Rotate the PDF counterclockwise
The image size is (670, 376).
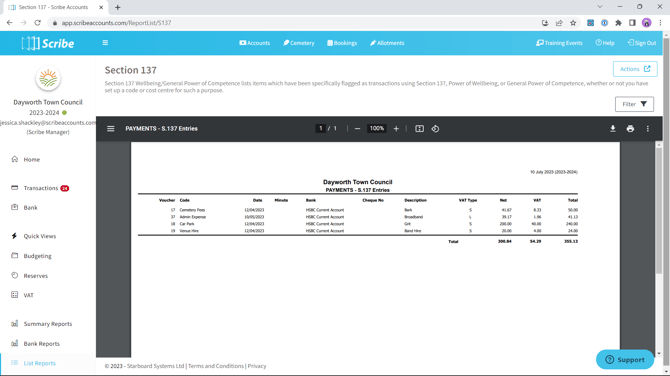point(435,129)
